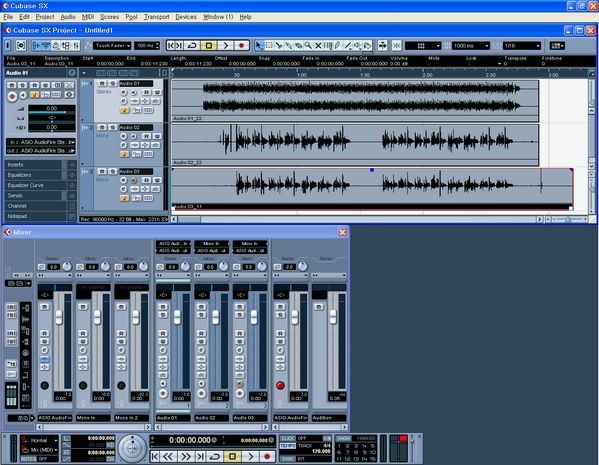Open the Normal record mode dropdown
The width and height of the screenshot is (599, 465).
tap(40, 440)
